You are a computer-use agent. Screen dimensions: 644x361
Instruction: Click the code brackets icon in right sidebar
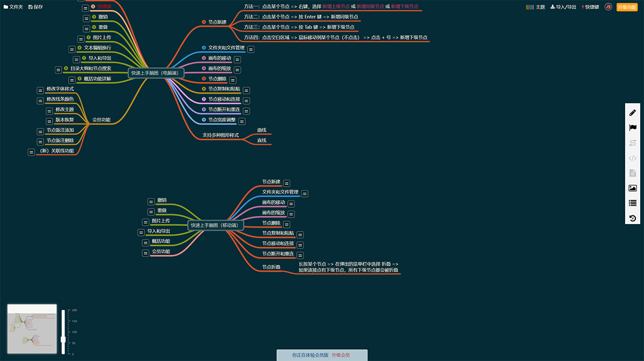click(633, 158)
